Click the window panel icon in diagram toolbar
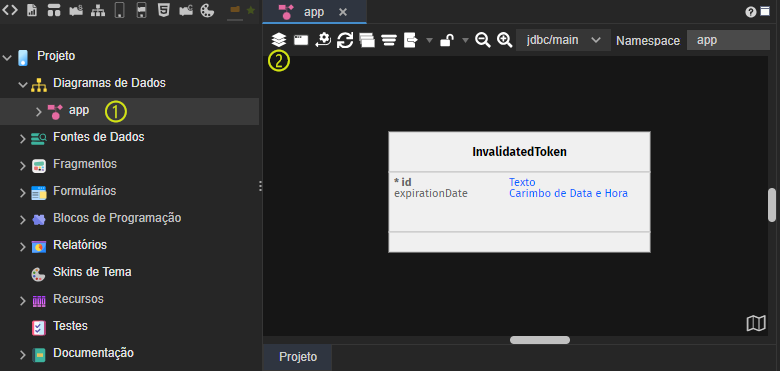Image resolution: width=780 pixels, height=371 pixels. tap(301, 40)
